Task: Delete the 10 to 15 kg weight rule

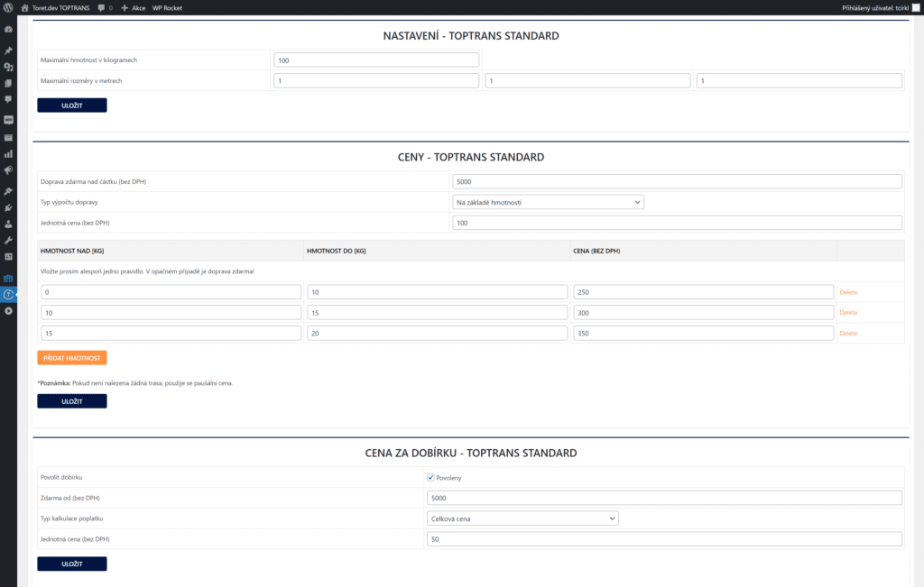Action: 848,313
